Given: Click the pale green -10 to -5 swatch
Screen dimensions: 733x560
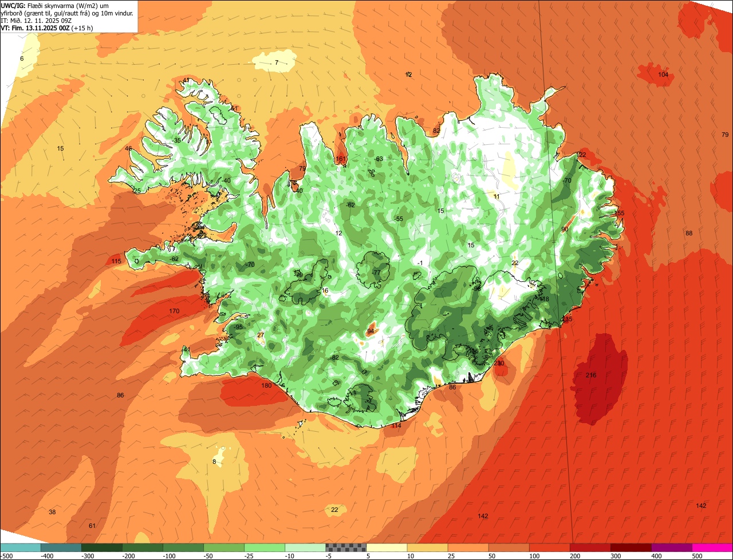Looking at the screenshot, I should click(305, 547).
